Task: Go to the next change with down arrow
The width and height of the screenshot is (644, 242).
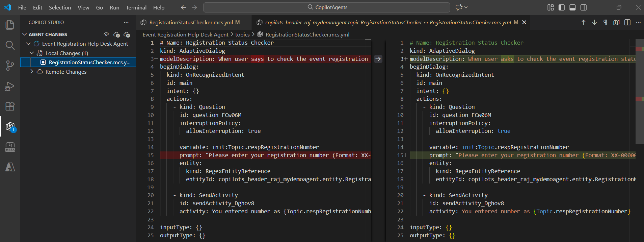Action: coord(594,22)
